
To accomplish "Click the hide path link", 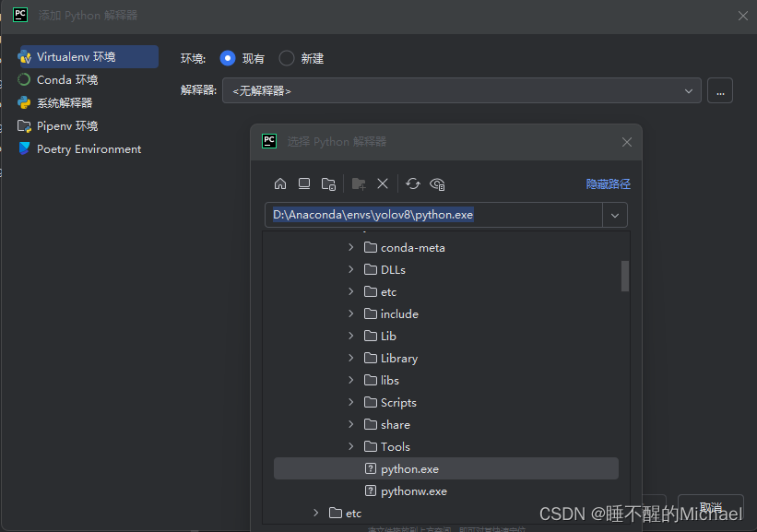I will (609, 183).
